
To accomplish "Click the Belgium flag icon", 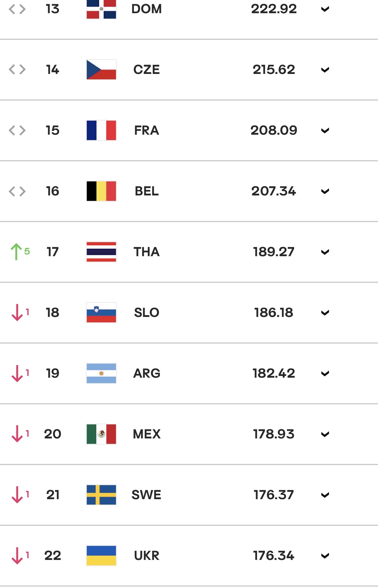I will 101,191.
